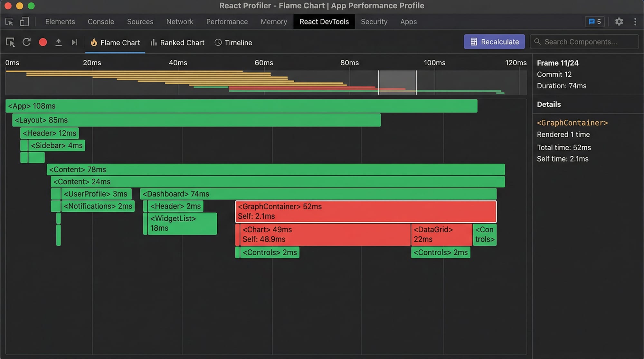Open DevTools settings with the gear icon
Viewport: 644px width, 359px height.
(x=619, y=22)
